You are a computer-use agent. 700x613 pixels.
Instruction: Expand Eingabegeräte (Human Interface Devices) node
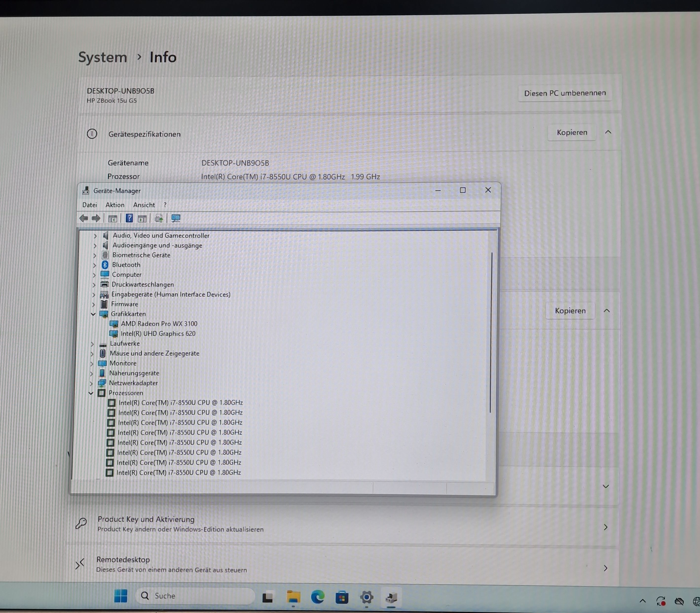coord(94,294)
